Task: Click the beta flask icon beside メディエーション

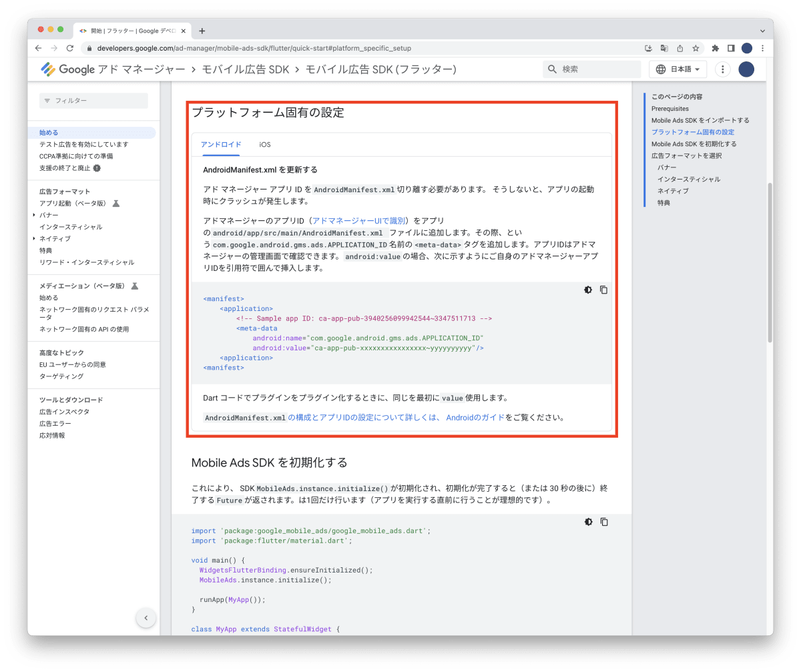Action: click(134, 286)
